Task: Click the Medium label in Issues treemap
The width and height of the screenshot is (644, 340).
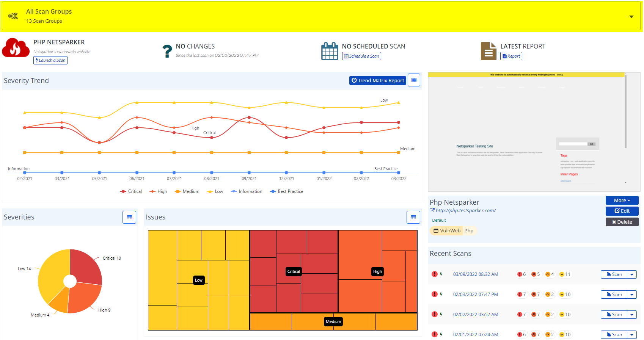Action: coord(333,321)
